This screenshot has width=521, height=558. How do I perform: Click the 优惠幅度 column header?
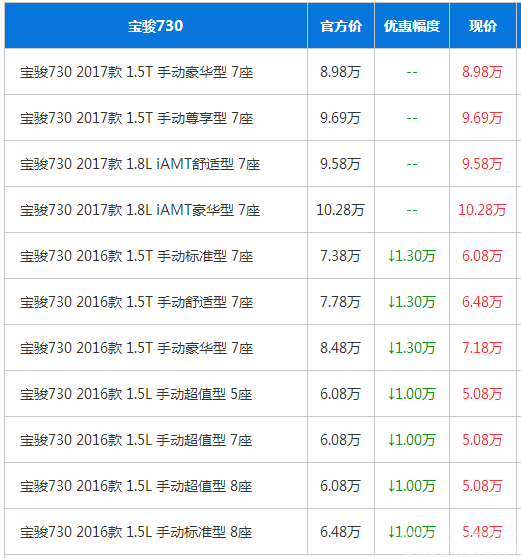412,26
